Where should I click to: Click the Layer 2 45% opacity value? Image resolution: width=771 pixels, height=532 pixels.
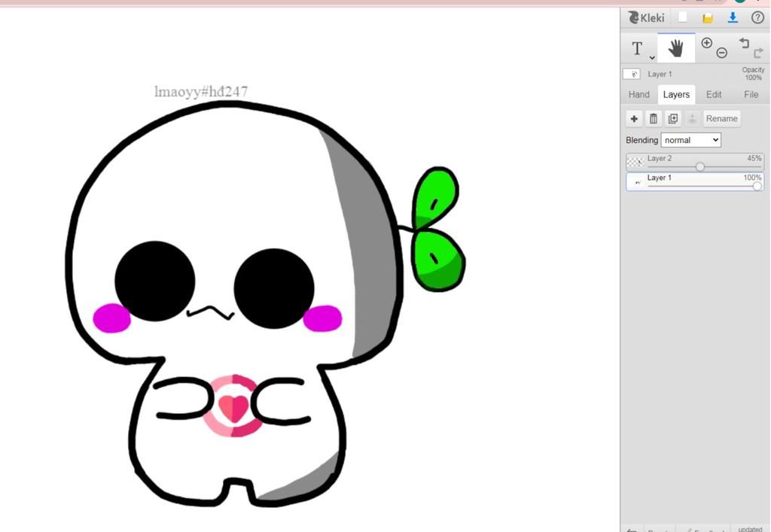click(x=754, y=158)
